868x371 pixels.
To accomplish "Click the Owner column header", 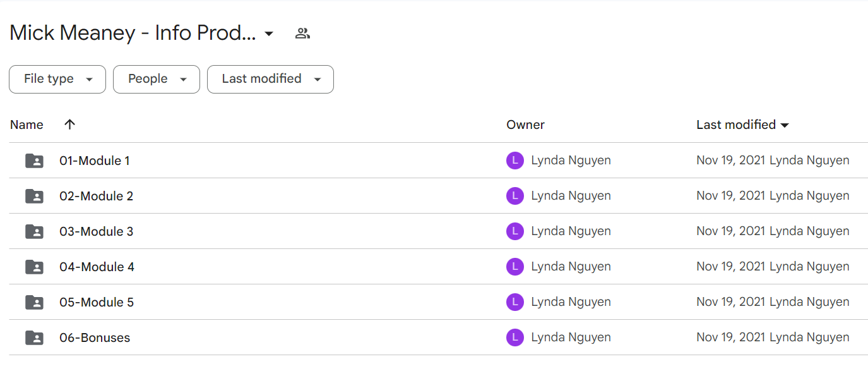I will point(525,125).
